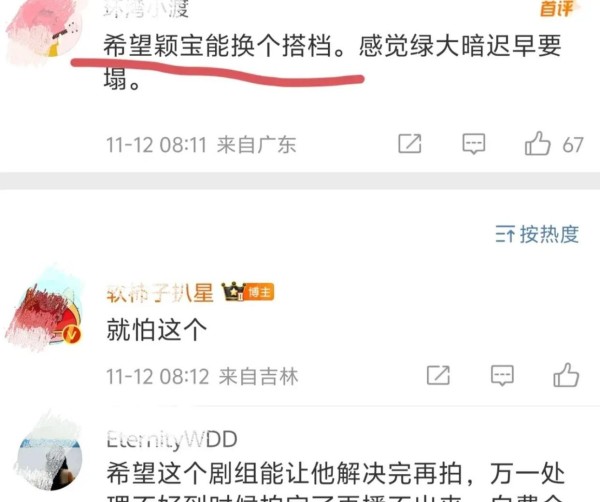This screenshot has height=502, width=600.
Task: Reply to the comment from 广东
Action: coord(474,143)
